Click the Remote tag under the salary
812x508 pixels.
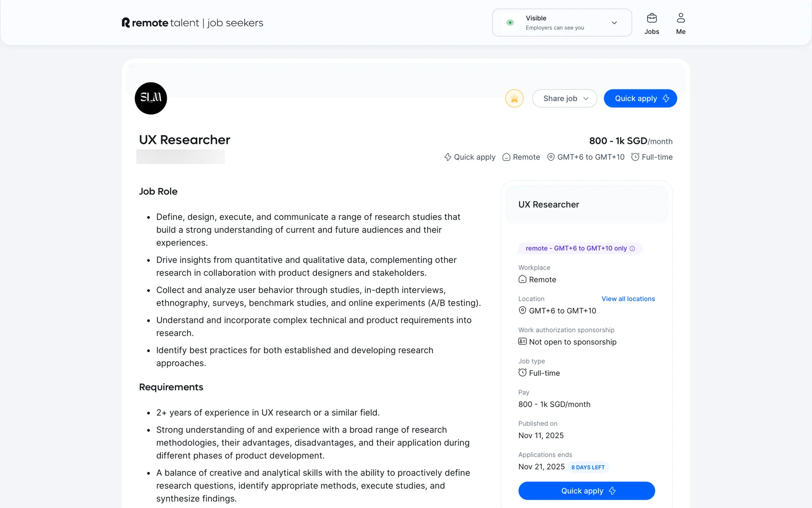[521, 157]
